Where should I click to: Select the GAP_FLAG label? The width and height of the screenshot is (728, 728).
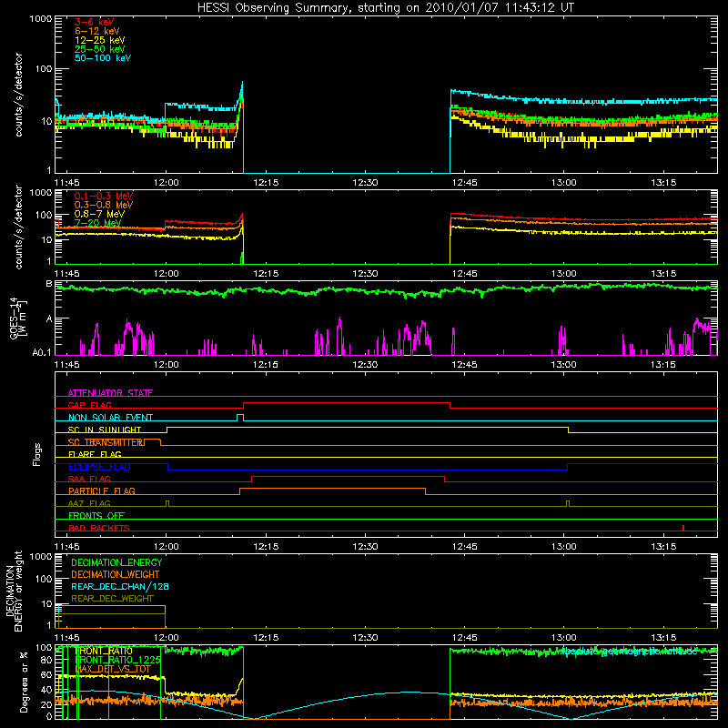[x=89, y=405]
